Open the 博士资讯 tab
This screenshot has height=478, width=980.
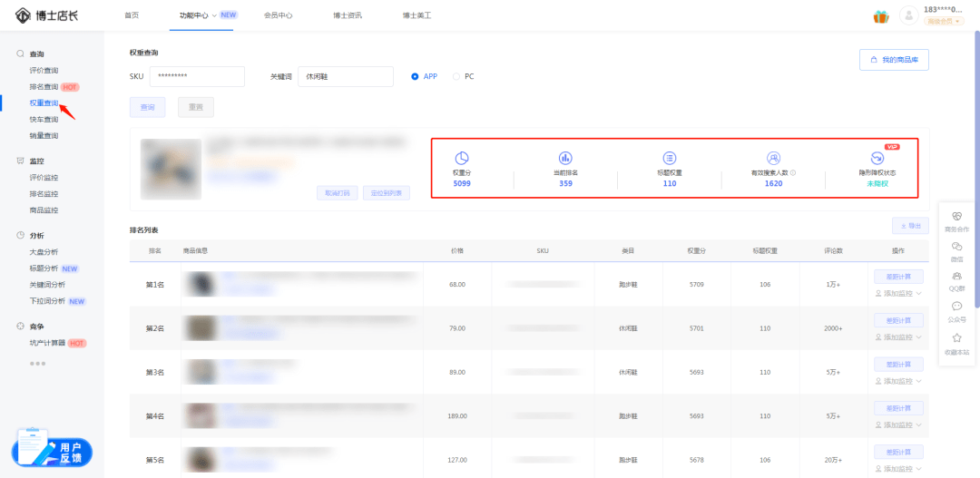(x=348, y=15)
